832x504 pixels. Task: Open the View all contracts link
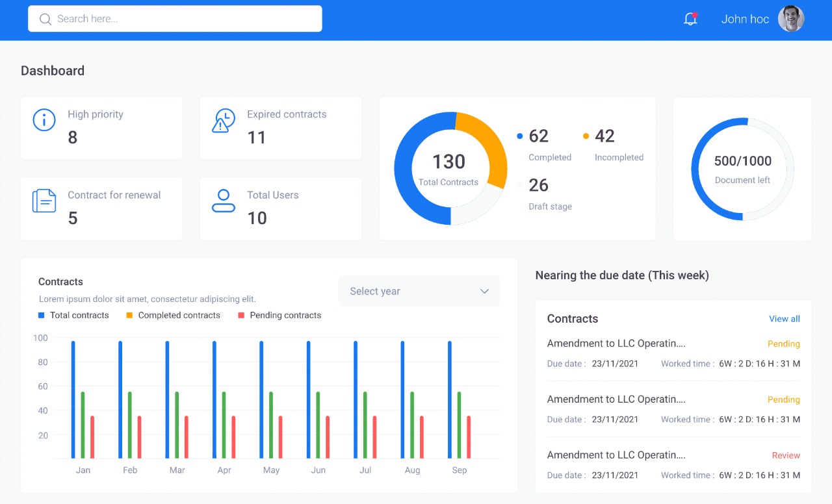pos(785,319)
